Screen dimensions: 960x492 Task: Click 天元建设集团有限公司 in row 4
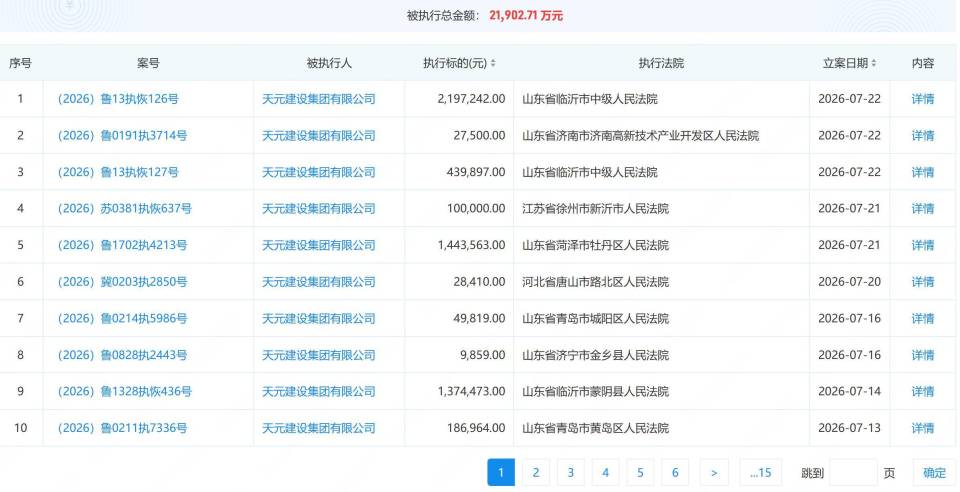coord(318,208)
